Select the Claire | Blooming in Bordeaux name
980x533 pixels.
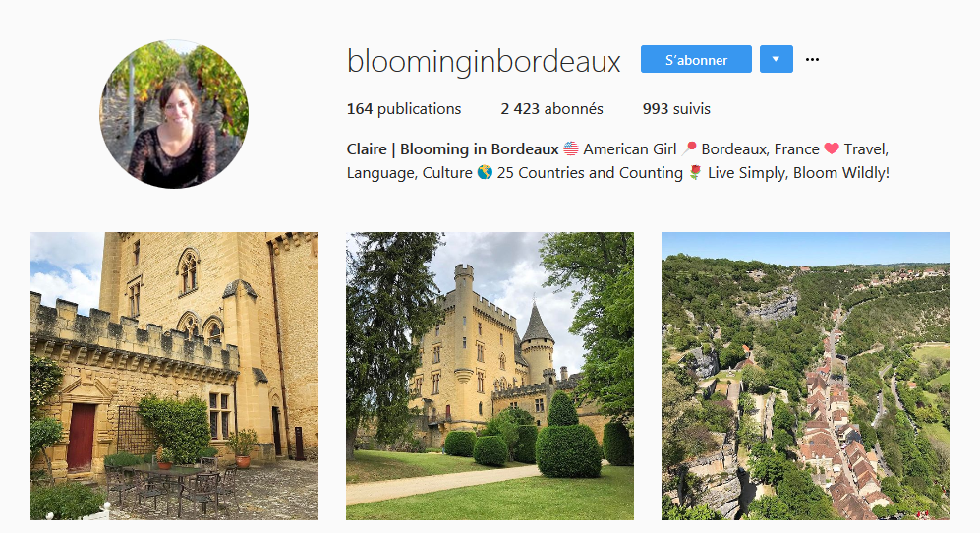click(x=452, y=148)
